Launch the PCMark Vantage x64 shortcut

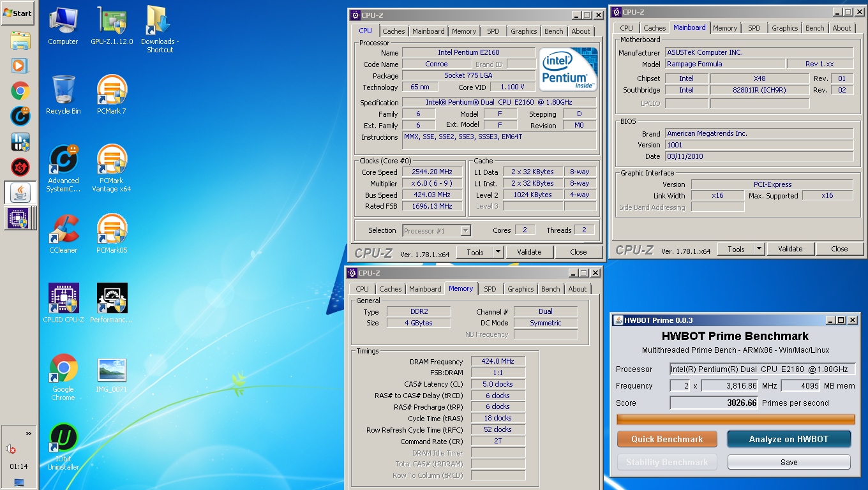click(112, 169)
